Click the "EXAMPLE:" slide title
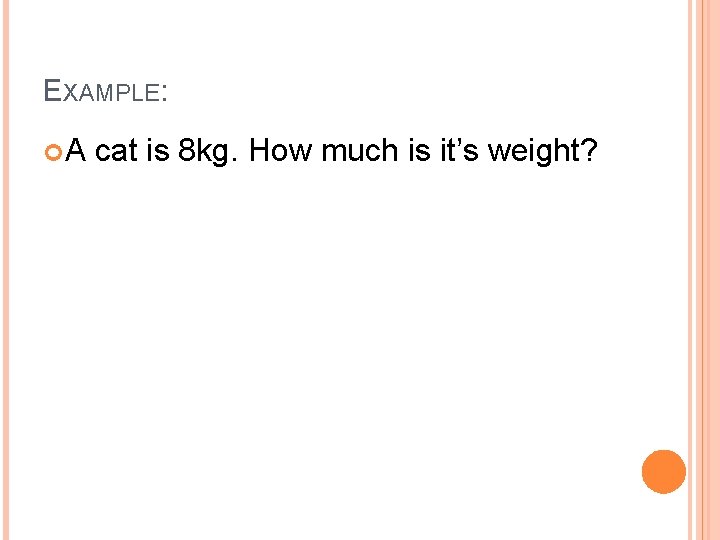The image size is (720, 540). point(105,93)
